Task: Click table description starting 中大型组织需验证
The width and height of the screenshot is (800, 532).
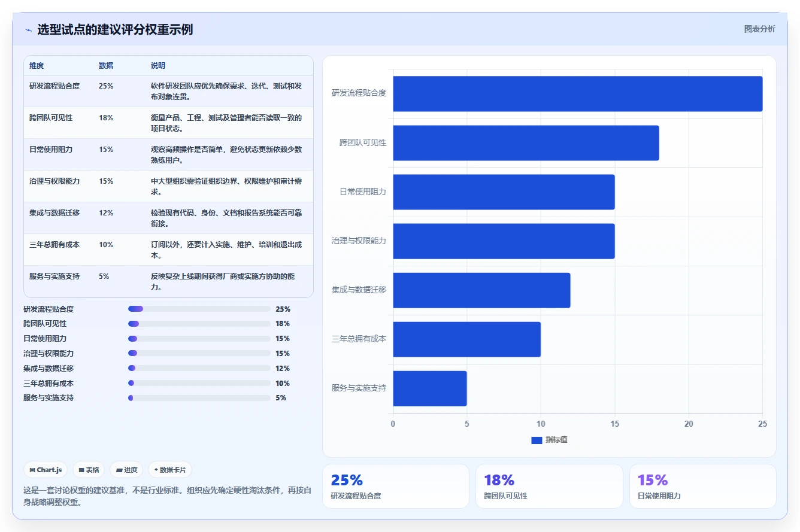Action: pos(226,187)
